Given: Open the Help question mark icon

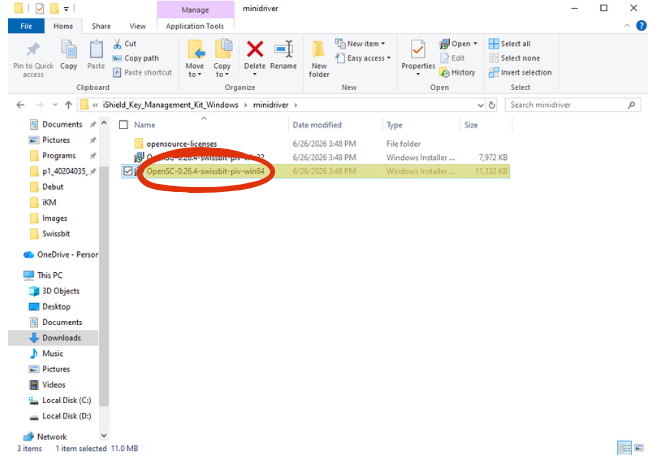Looking at the screenshot, I should [x=641, y=26].
